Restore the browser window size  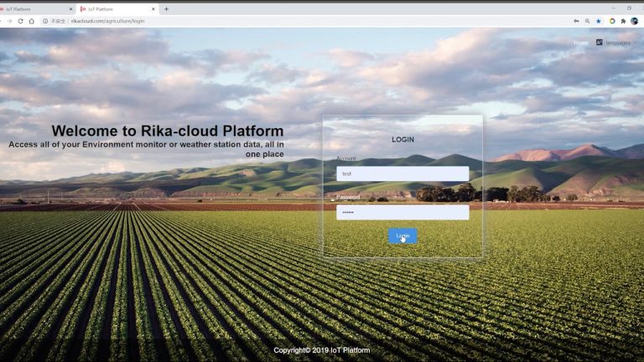(x=629, y=8)
